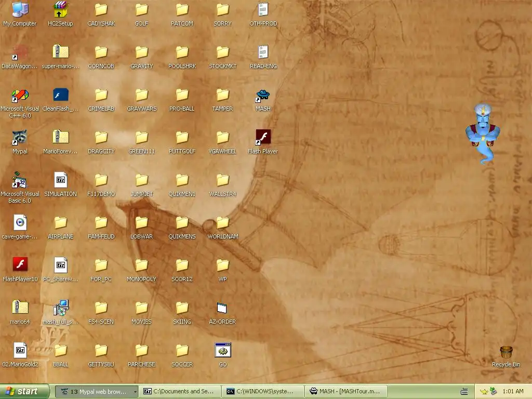Image resolution: width=532 pixels, height=399 pixels.
Task: Switch to MASH - [MASHTour.m... taskbar window
Action: pyautogui.click(x=346, y=392)
